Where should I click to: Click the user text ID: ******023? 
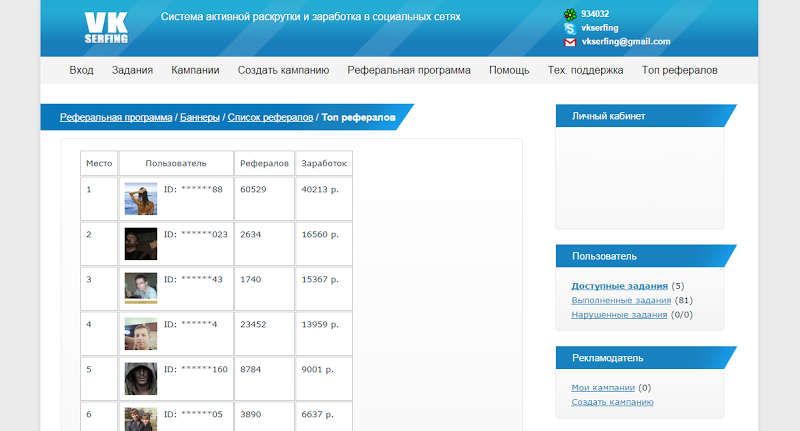tap(196, 234)
